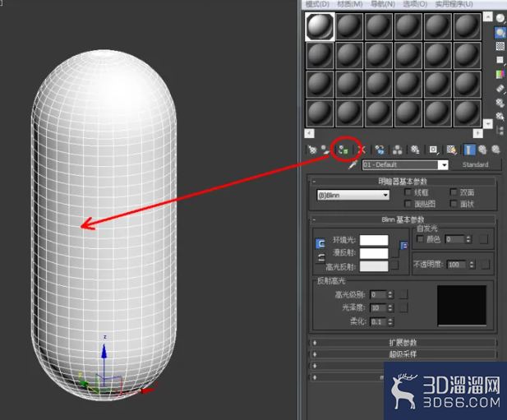Toggle the Backlight icon

point(500,33)
